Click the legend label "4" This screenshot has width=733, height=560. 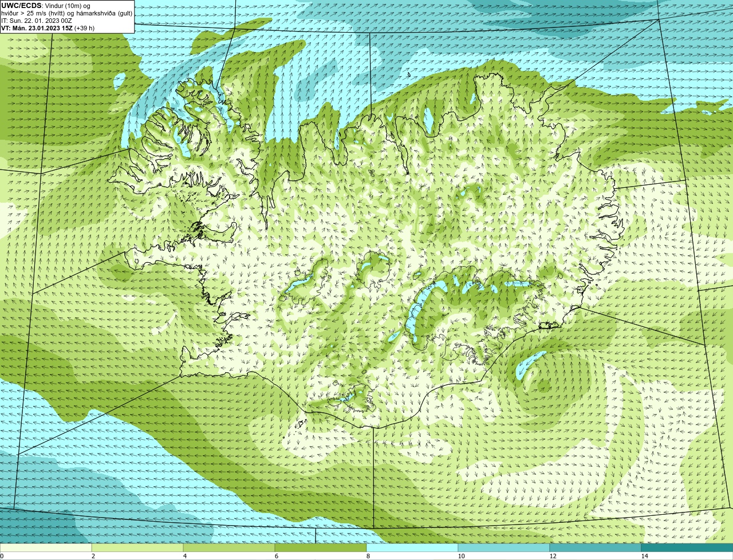[x=184, y=556]
